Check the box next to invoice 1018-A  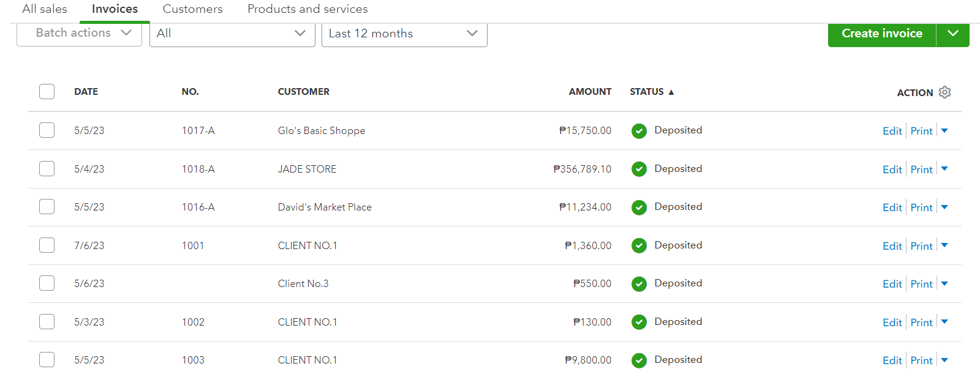[47, 169]
